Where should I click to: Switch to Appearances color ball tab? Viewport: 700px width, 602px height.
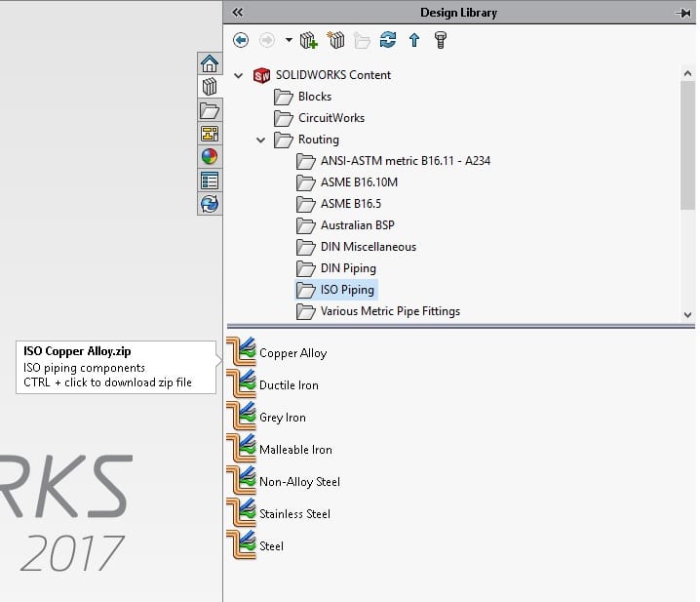pos(209,157)
